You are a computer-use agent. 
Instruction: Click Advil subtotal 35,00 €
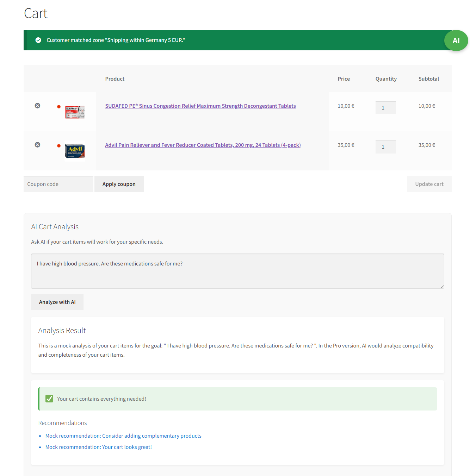[x=427, y=145]
